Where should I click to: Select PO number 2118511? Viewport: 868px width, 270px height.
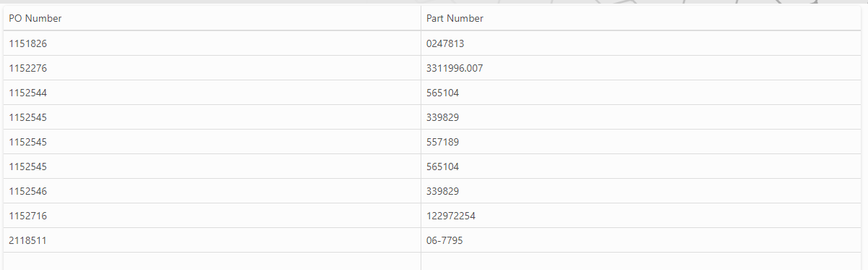[27, 240]
